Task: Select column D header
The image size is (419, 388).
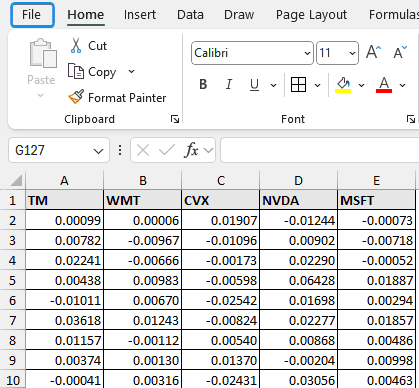Action: coord(299,180)
